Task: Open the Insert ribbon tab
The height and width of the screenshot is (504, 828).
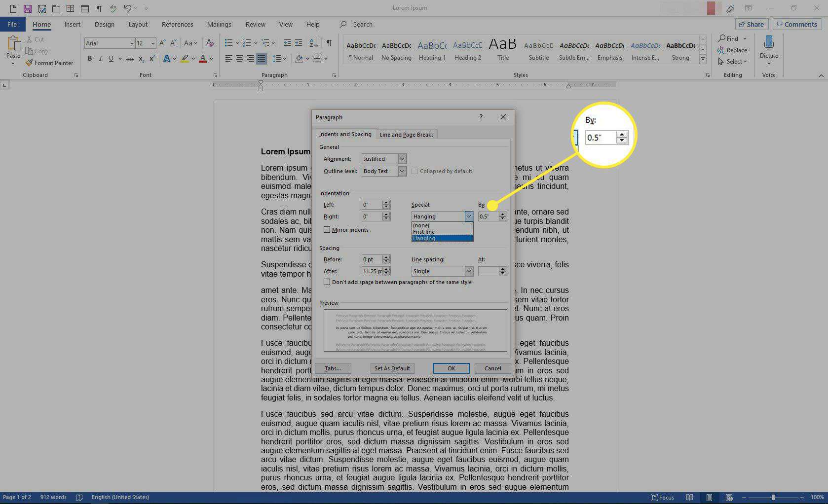Action: [72, 24]
